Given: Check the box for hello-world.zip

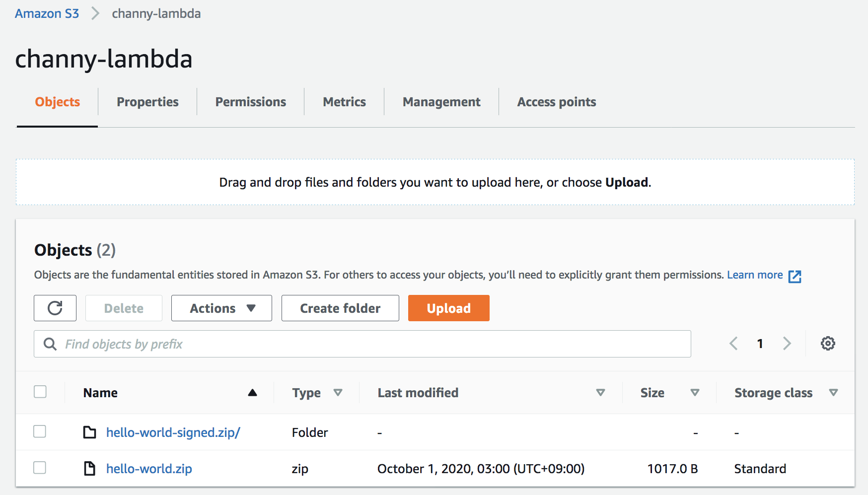Looking at the screenshot, I should coord(40,468).
